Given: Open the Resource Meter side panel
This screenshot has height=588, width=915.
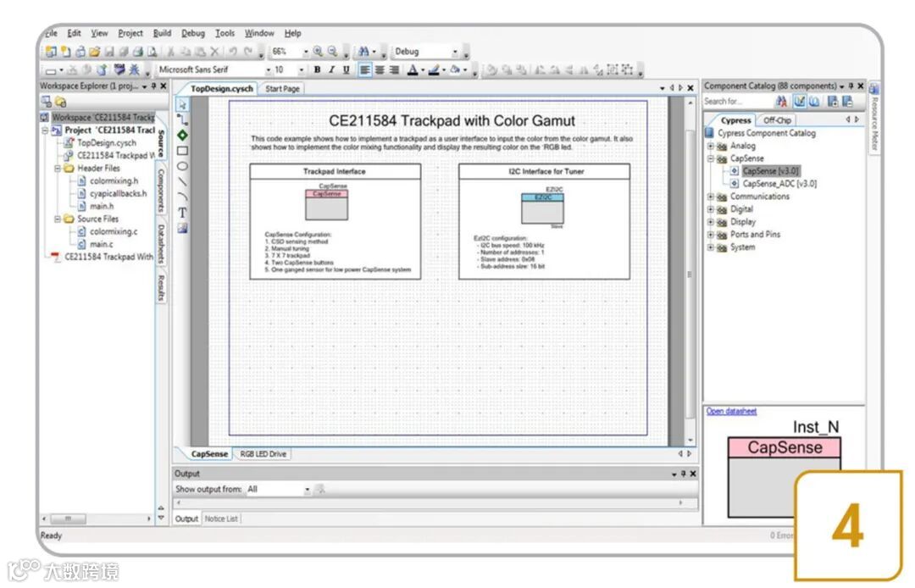Looking at the screenshot, I should click(874, 118).
